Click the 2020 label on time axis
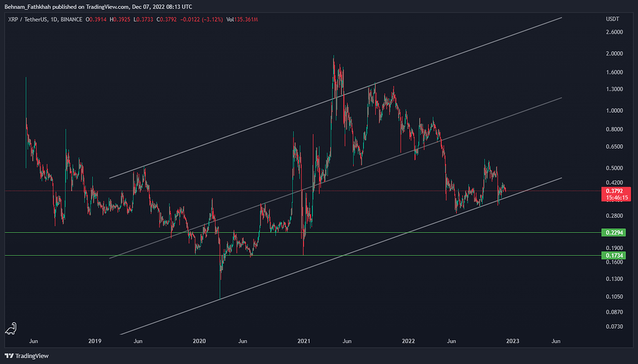638x364 pixels. point(199,341)
